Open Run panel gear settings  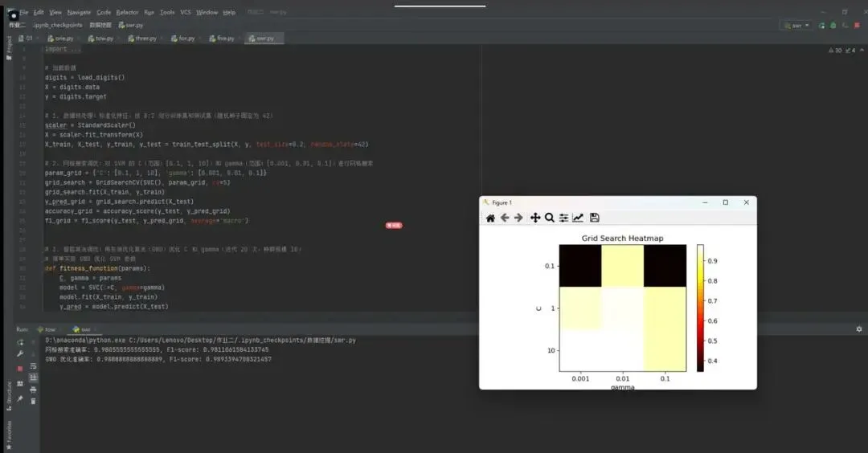click(x=859, y=329)
